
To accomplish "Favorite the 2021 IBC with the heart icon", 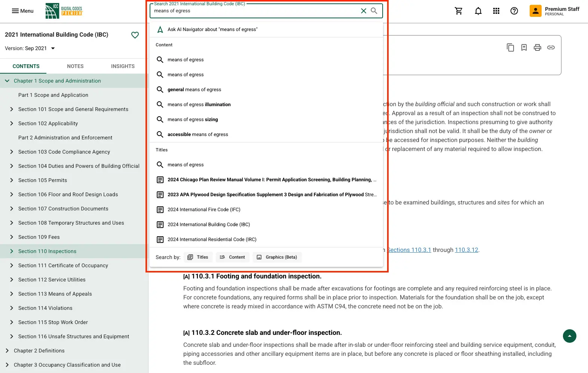I will (x=135, y=35).
